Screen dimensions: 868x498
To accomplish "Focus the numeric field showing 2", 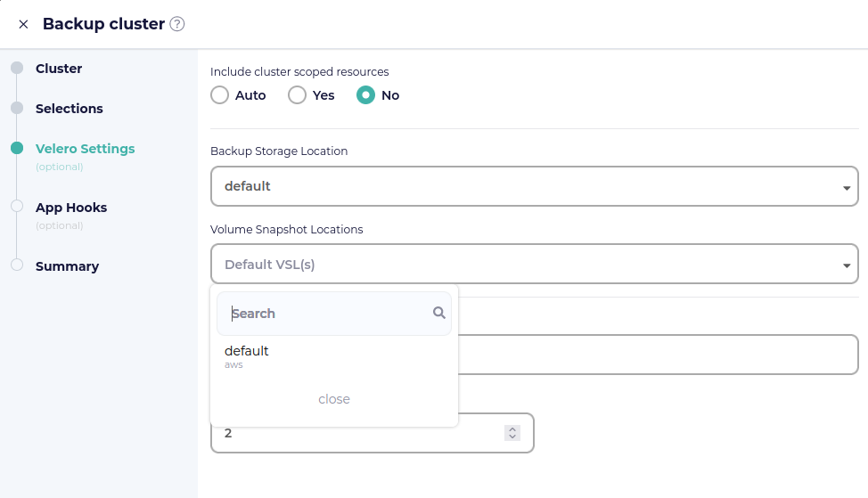I will pos(372,433).
